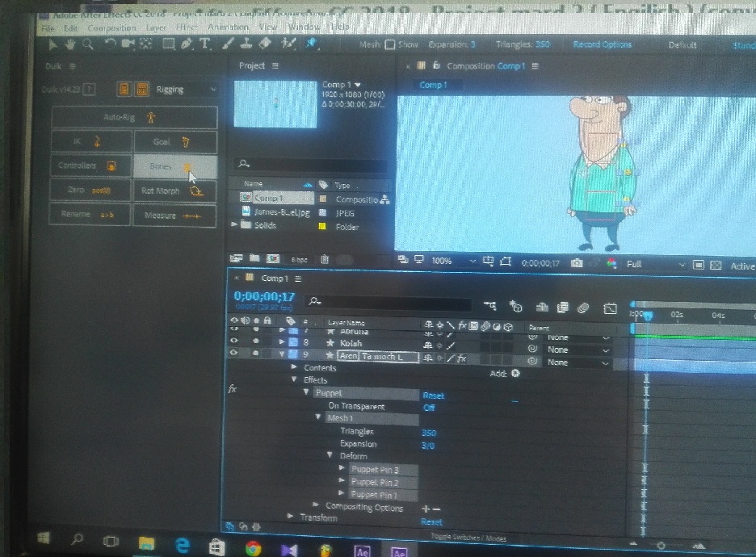Click Record Options link
Screen dimensions: 756x557
(603, 44)
